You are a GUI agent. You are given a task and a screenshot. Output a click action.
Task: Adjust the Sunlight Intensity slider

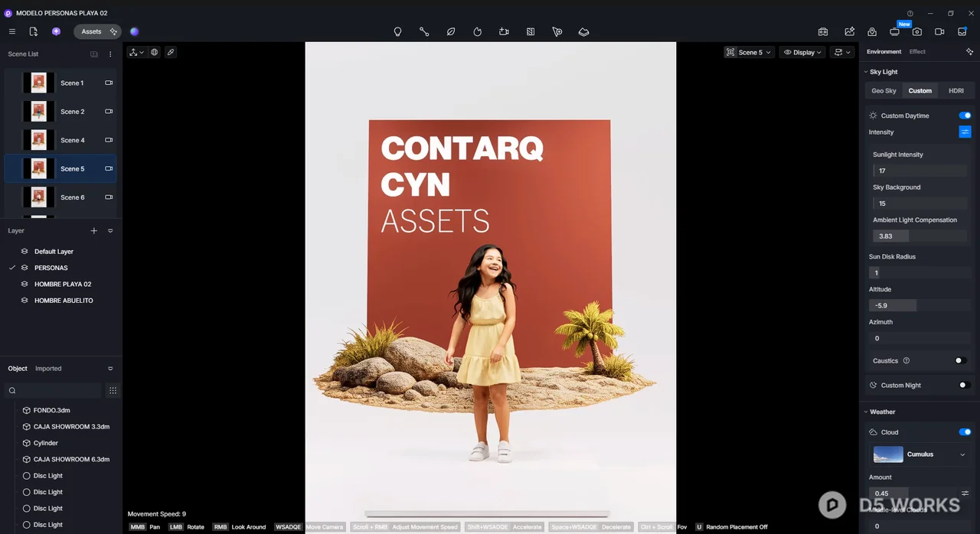coord(922,171)
